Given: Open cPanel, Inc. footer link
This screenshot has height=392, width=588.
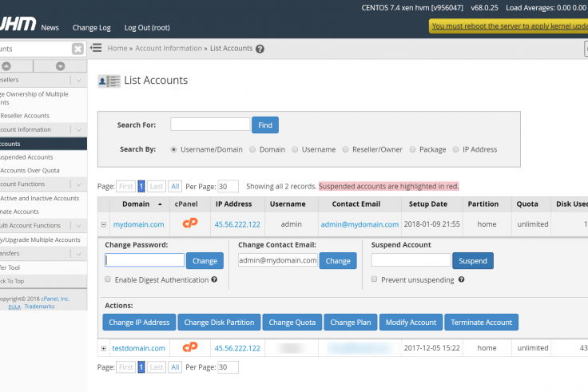Looking at the screenshot, I should click(55, 299).
